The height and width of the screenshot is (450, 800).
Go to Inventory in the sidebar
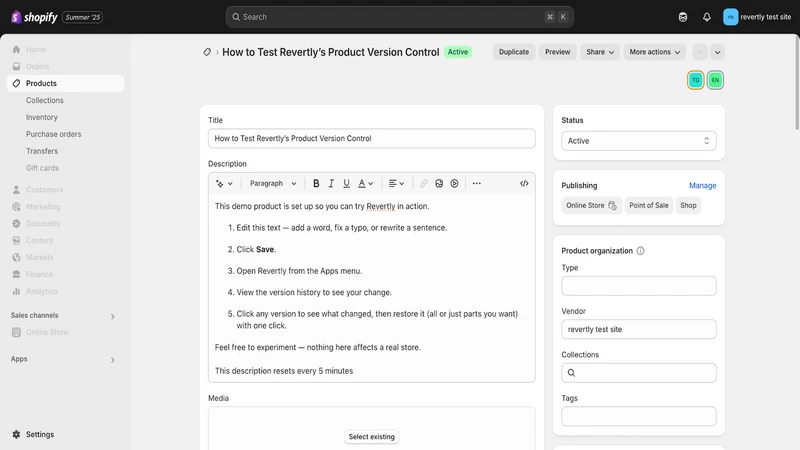click(x=42, y=117)
